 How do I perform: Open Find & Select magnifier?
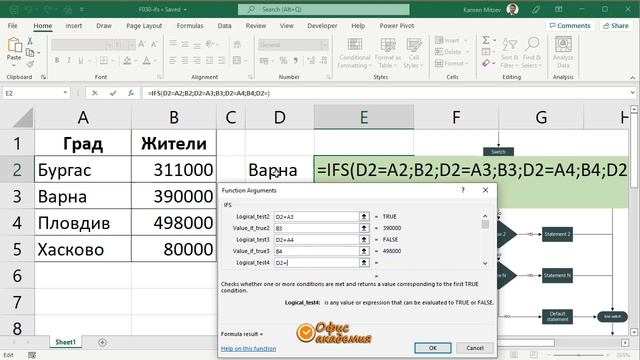pos(532,53)
